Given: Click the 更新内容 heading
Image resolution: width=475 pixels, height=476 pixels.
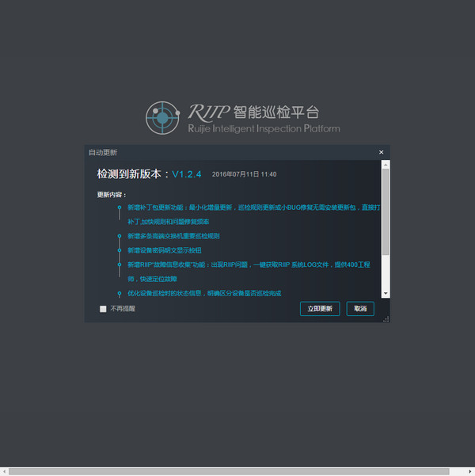Looking at the screenshot, I should pos(112,194).
